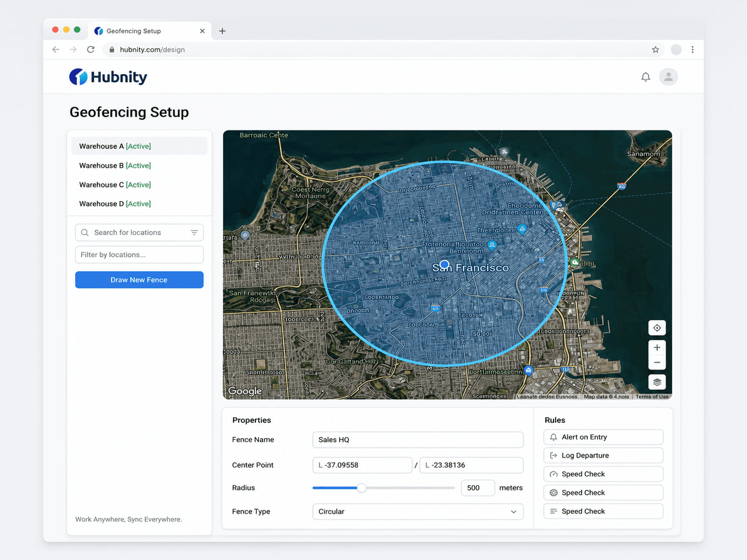Zoom out on the map

click(x=657, y=363)
